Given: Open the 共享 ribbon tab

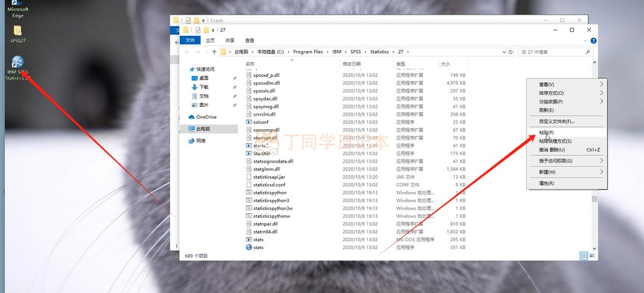Looking at the screenshot, I should point(230,40).
